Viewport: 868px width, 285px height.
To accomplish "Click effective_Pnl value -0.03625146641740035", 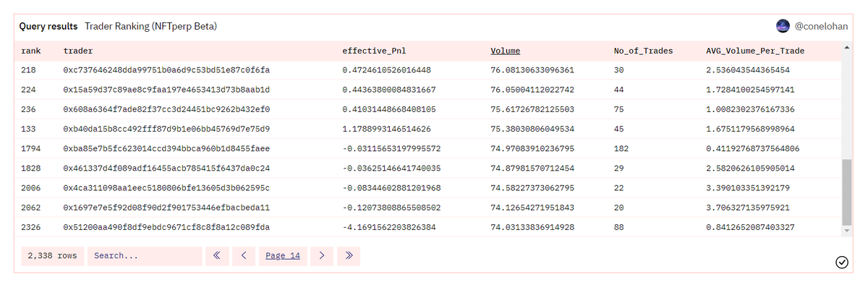I will 391,169.
